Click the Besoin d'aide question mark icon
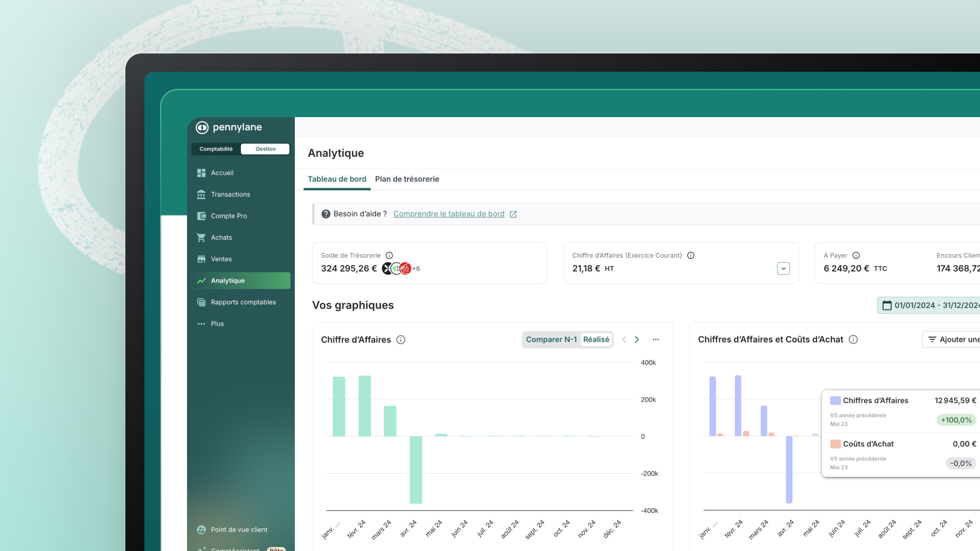 [x=325, y=214]
